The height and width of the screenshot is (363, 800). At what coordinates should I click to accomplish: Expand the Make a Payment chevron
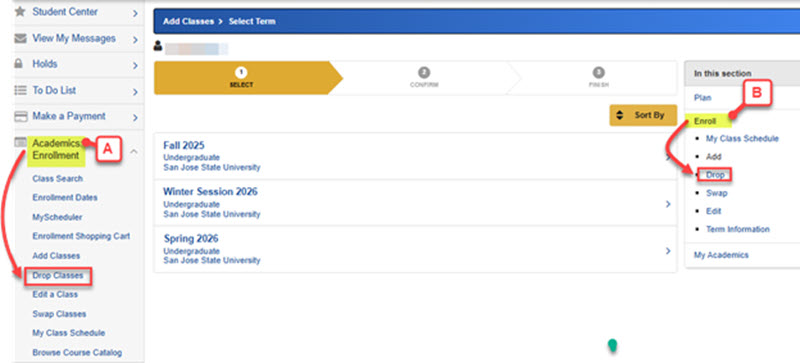click(135, 118)
